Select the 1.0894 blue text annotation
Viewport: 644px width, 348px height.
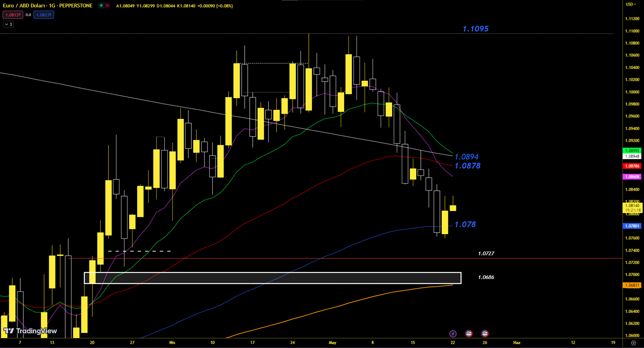point(466,157)
